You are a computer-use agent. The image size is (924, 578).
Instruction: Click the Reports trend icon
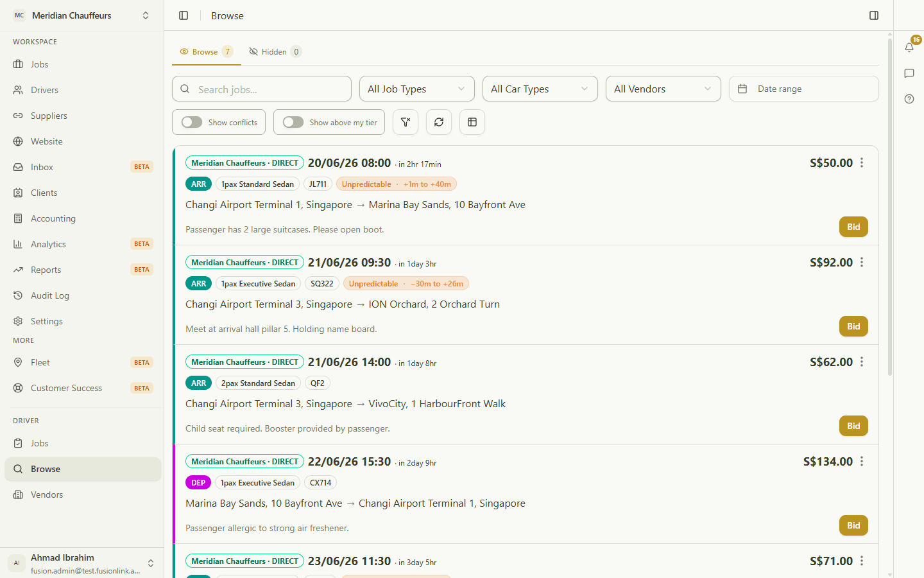click(18, 270)
